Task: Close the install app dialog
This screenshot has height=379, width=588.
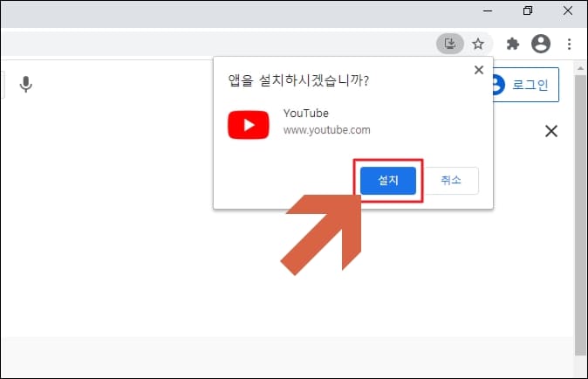Action: 478,70
